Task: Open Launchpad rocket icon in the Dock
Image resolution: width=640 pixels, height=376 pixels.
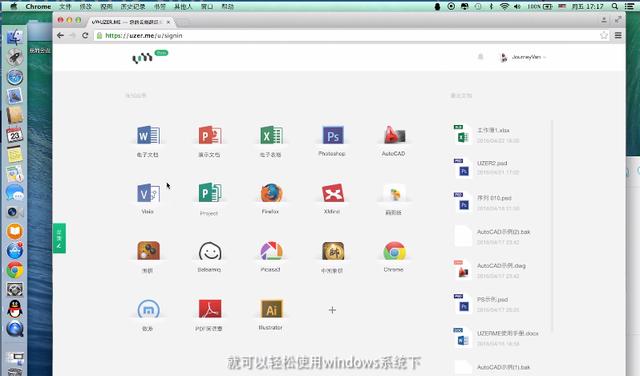Action: pos(15,57)
